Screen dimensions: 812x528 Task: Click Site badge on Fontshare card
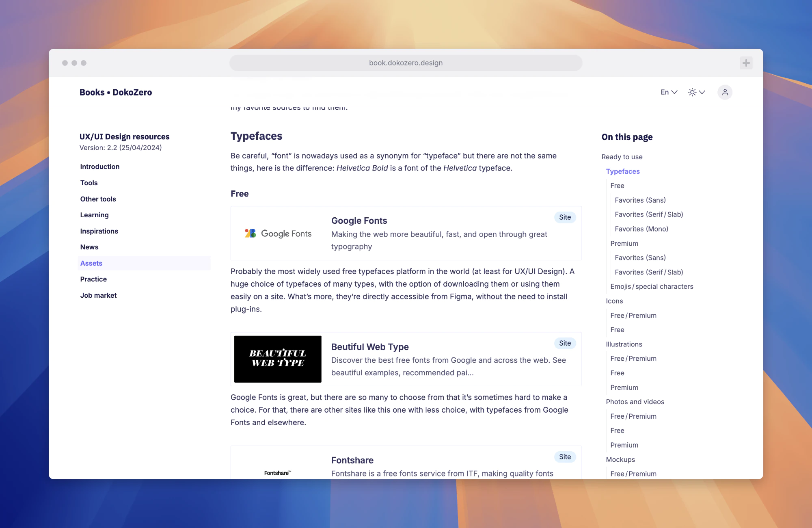pyautogui.click(x=565, y=457)
